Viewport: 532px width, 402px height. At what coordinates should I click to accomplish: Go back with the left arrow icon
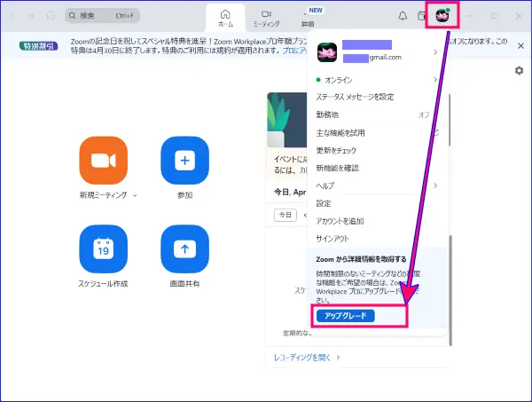(12, 16)
